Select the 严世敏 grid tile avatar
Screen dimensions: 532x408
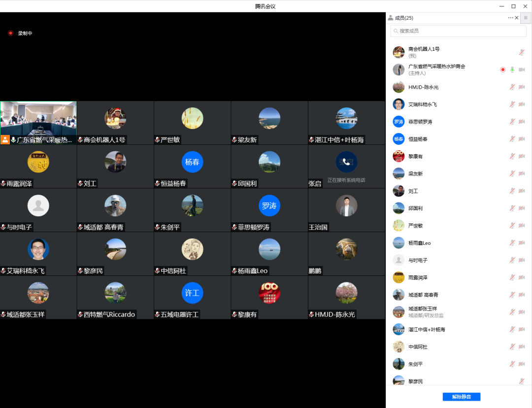(193, 118)
